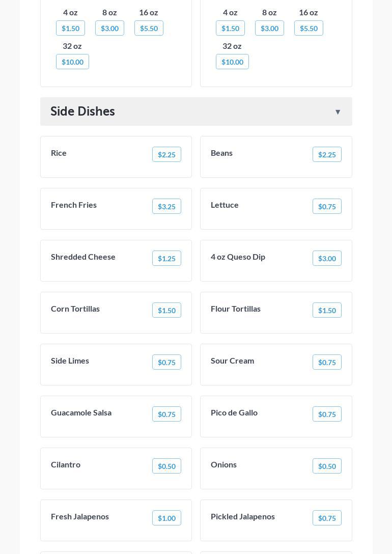Choose Fresh Jalapenos $1.00 price
This screenshot has height=554, width=392.
pyautogui.click(x=166, y=518)
